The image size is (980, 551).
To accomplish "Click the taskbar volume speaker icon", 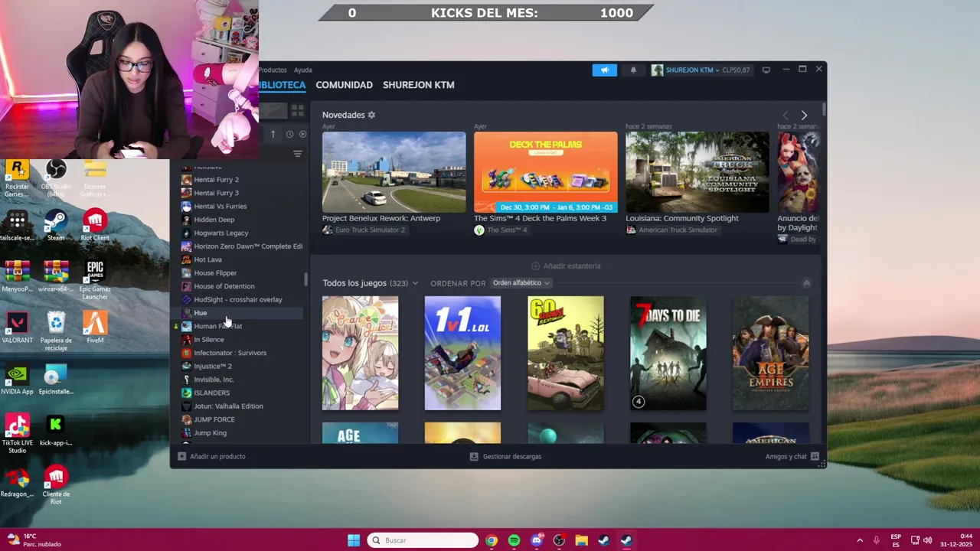I will 928,540.
